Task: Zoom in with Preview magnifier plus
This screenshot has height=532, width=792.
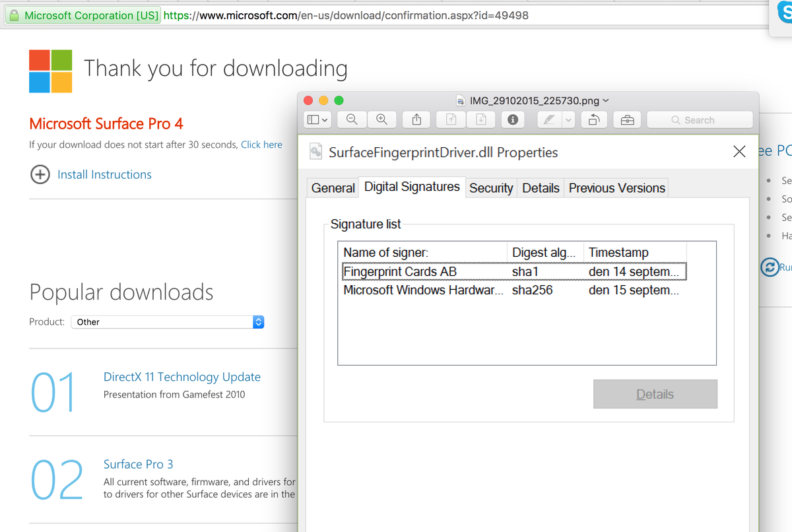Action: (381, 119)
